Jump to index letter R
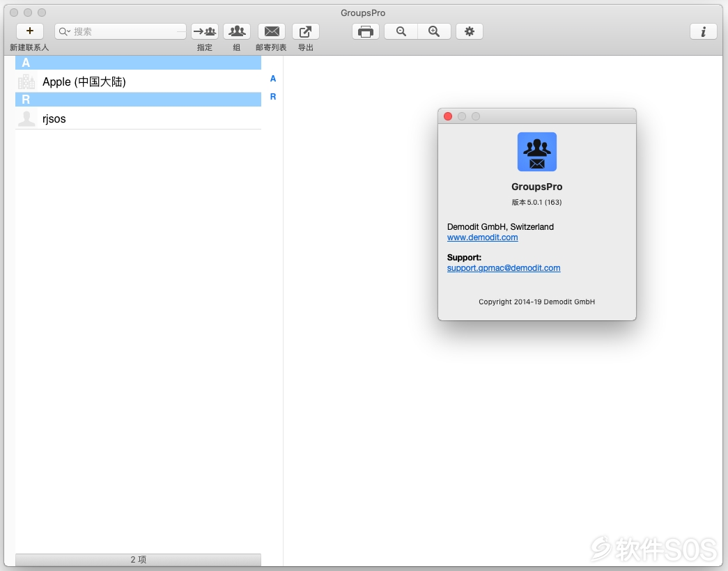The height and width of the screenshot is (571, 728). (273, 97)
